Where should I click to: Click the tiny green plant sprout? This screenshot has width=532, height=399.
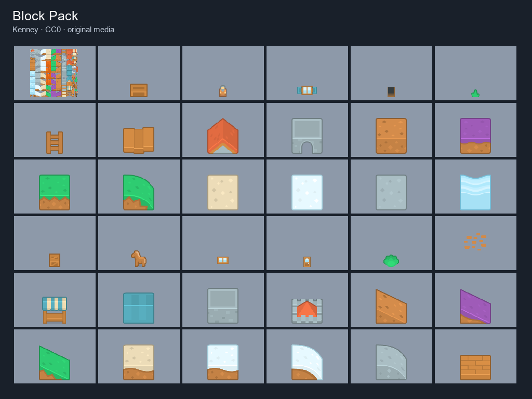[x=475, y=94]
